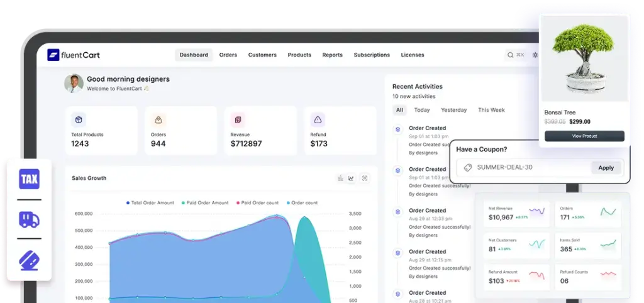Switch Sales Growth to bar chart
Screen dimensions: 644x303
tap(340, 178)
